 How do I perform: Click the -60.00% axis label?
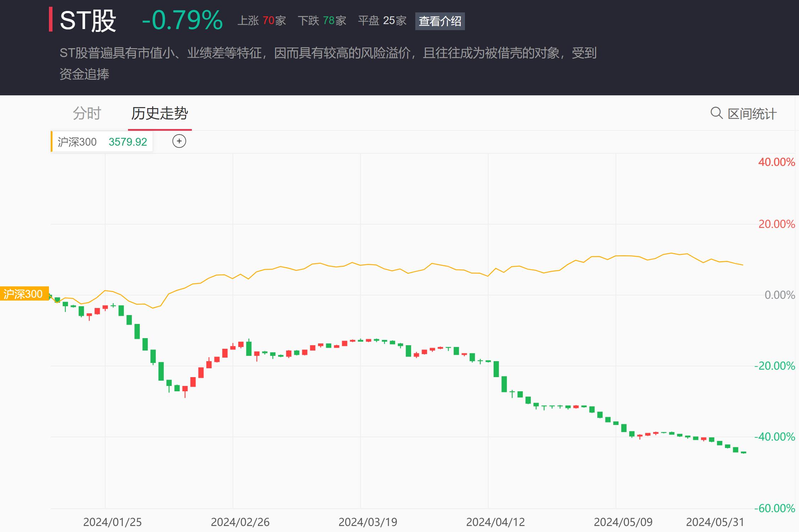[775, 508]
